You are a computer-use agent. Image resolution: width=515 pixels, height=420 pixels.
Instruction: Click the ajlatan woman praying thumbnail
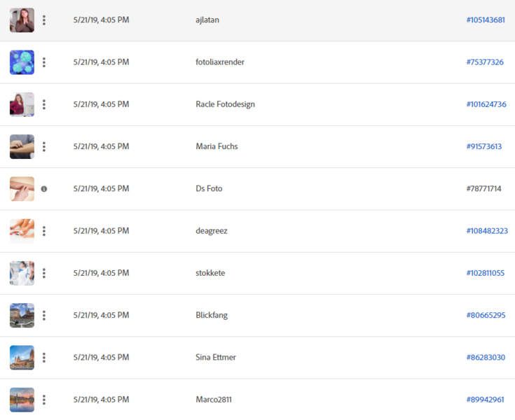[x=22, y=20]
